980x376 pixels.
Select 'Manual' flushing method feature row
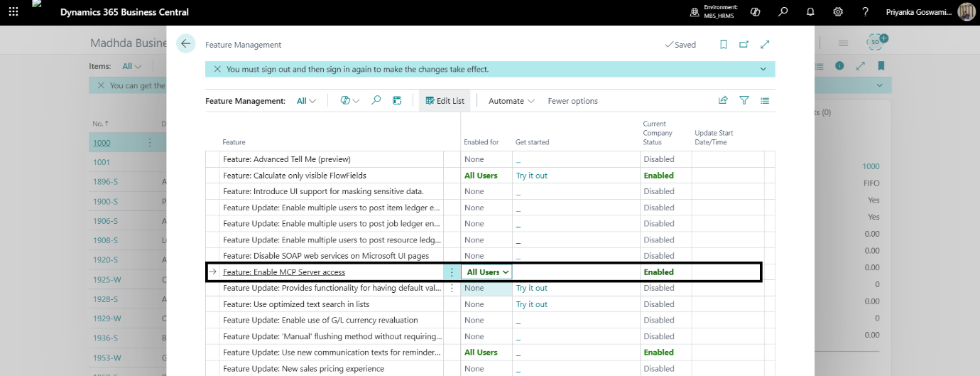[x=332, y=336]
